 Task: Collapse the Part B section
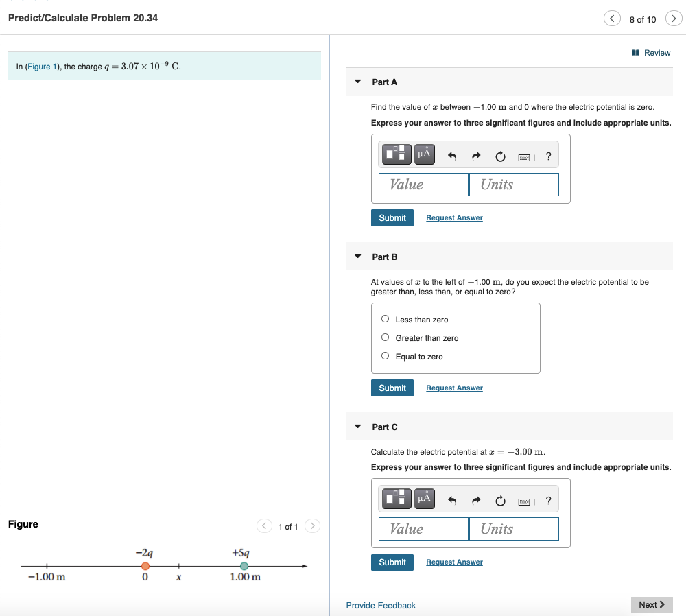(x=357, y=256)
